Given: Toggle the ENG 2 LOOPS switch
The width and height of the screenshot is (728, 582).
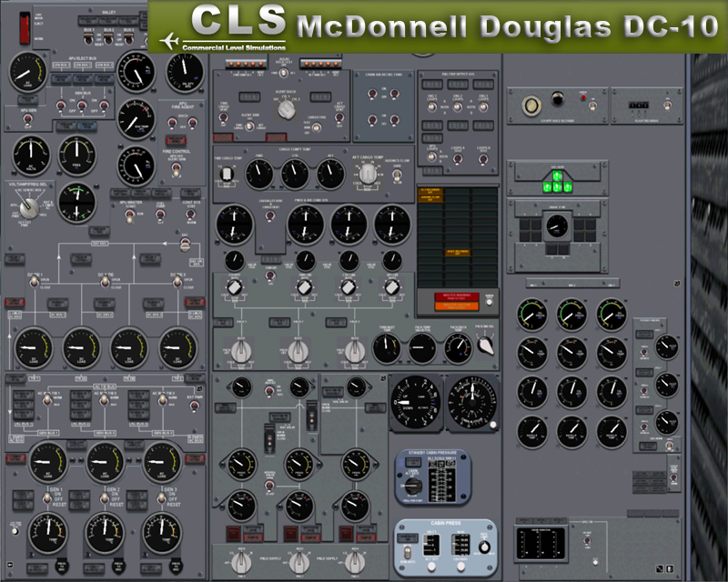Looking at the screenshot, I should pyautogui.click(x=458, y=106).
